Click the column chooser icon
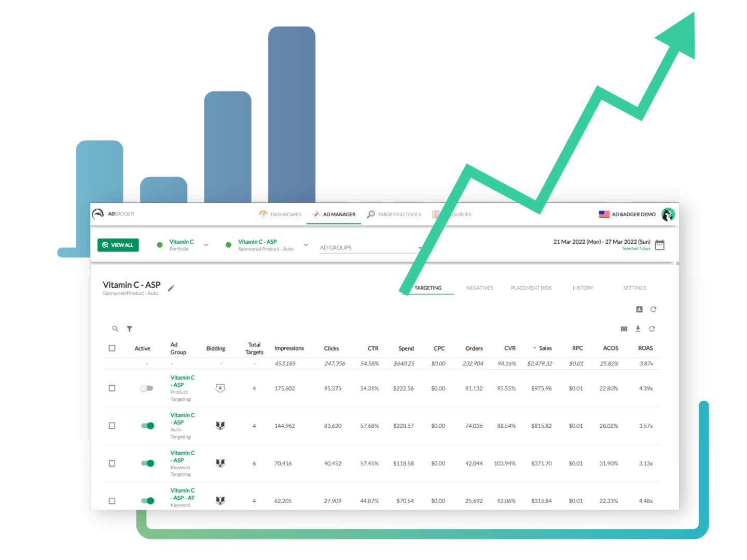 [x=624, y=329]
